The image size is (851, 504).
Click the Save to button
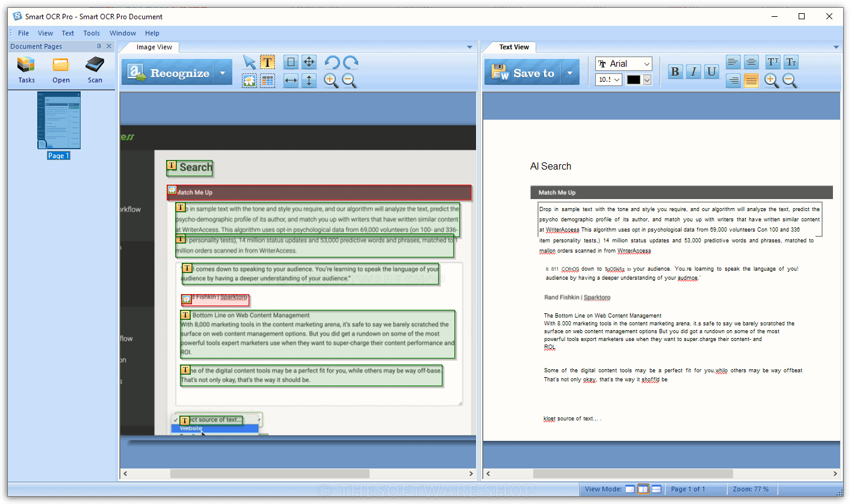click(523, 73)
